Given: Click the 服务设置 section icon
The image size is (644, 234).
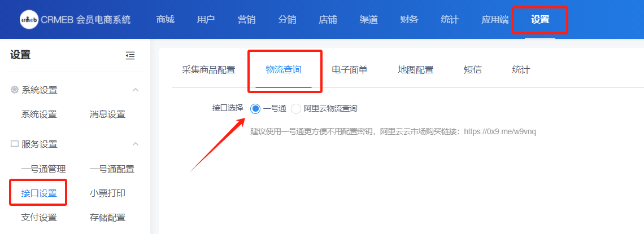Looking at the screenshot, I should (x=15, y=144).
